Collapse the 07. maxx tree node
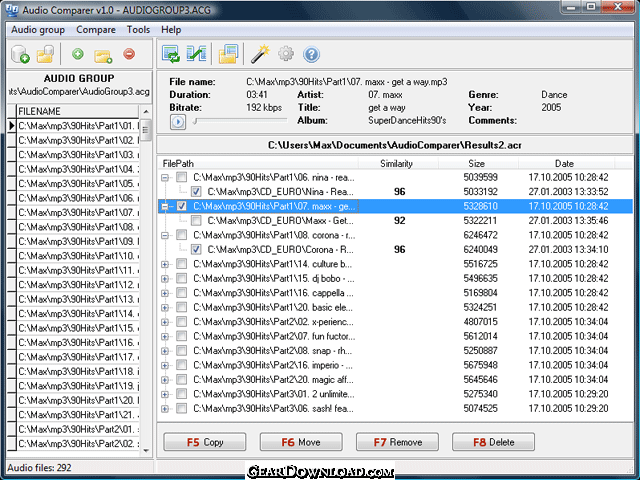This screenshot has width=640, height=480. pyautogui.click(x=164, y=207)
